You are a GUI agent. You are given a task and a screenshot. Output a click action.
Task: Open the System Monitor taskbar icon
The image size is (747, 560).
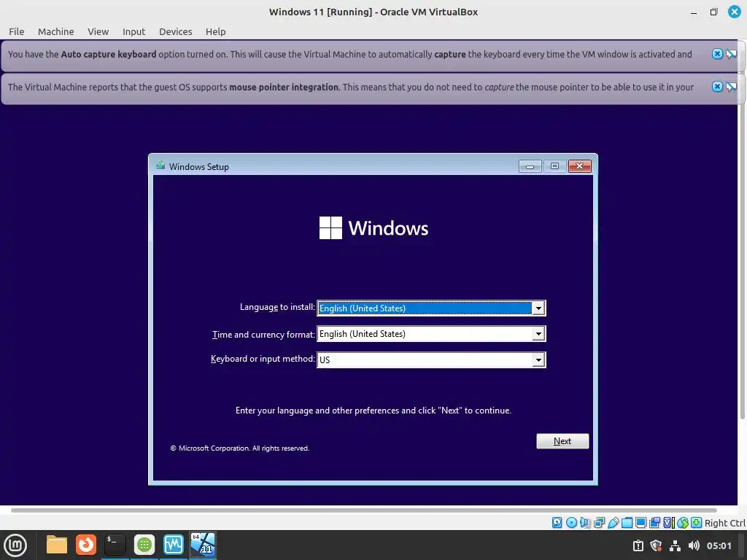point(173,545)
